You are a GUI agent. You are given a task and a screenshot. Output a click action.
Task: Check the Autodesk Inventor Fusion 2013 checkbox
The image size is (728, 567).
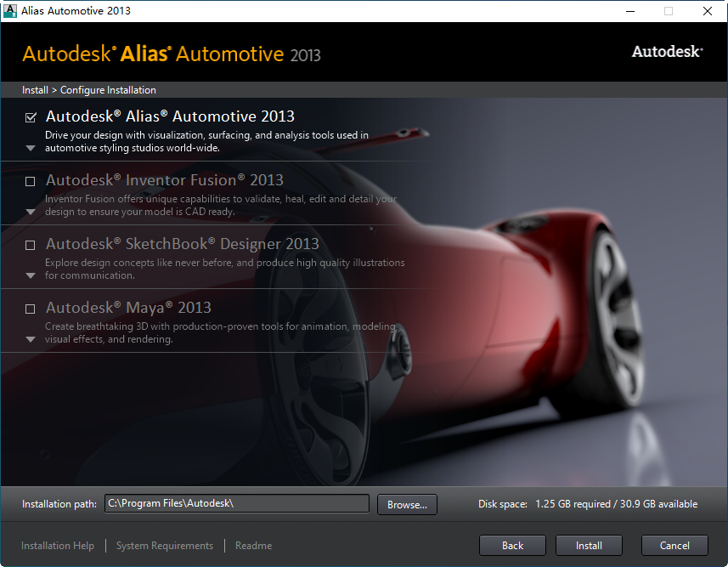[31, 181]
